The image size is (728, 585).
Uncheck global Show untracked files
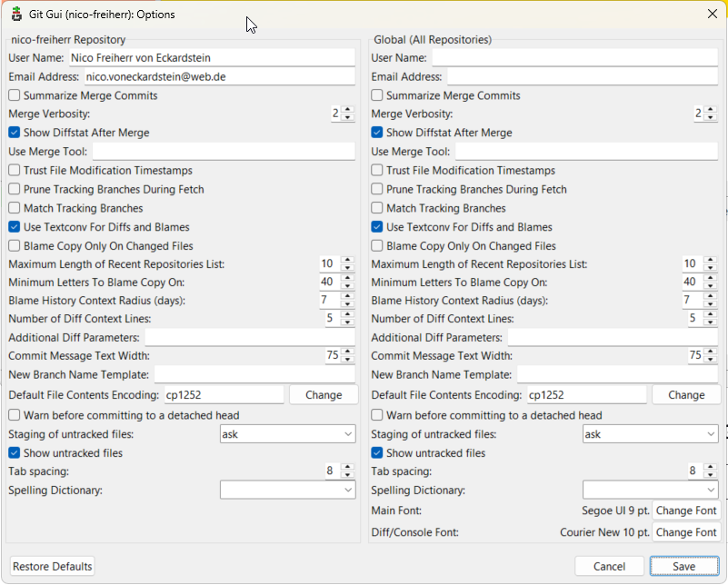pyautogui.click(x=377, y=453)
